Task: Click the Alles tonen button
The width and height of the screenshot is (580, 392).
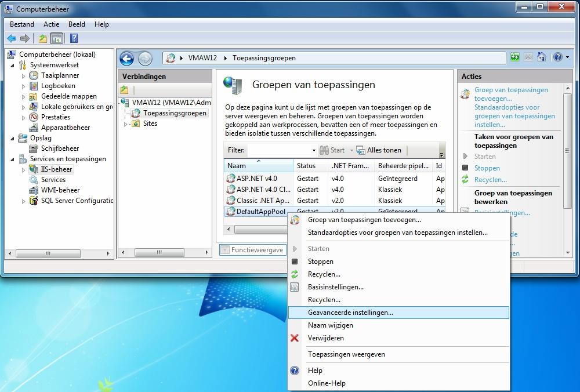Action: pos(379,150)
